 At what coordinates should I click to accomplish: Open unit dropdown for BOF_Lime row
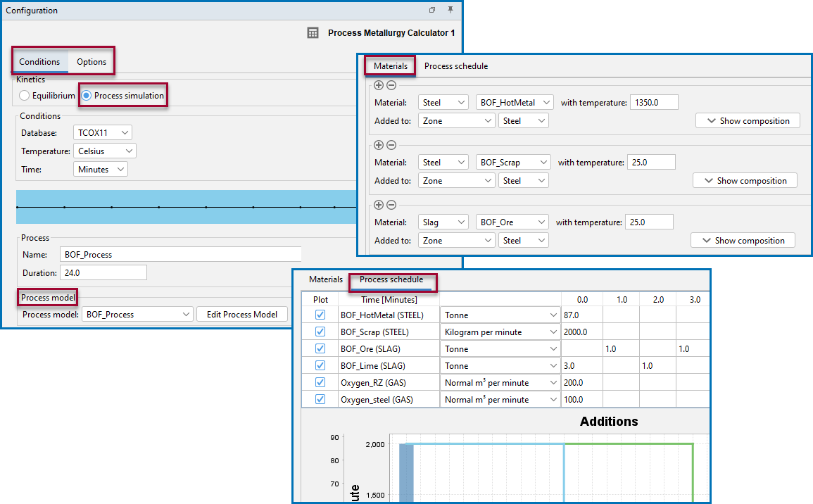[500, 365]
